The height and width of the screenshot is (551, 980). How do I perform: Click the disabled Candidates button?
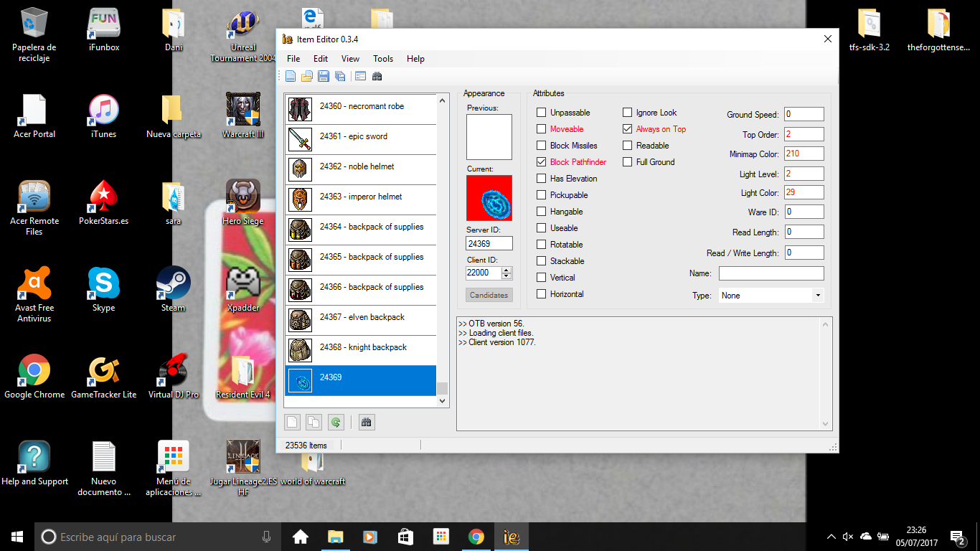click(x=489, y=295)
